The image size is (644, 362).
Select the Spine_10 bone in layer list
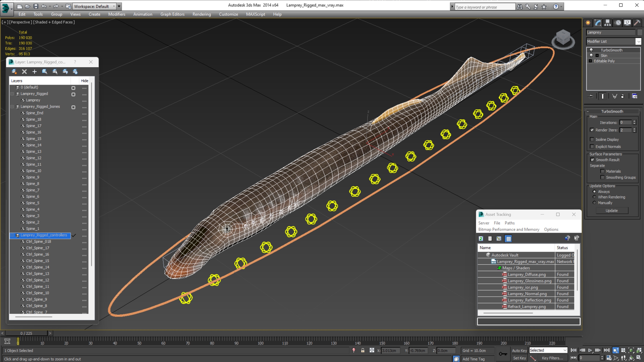34,171
